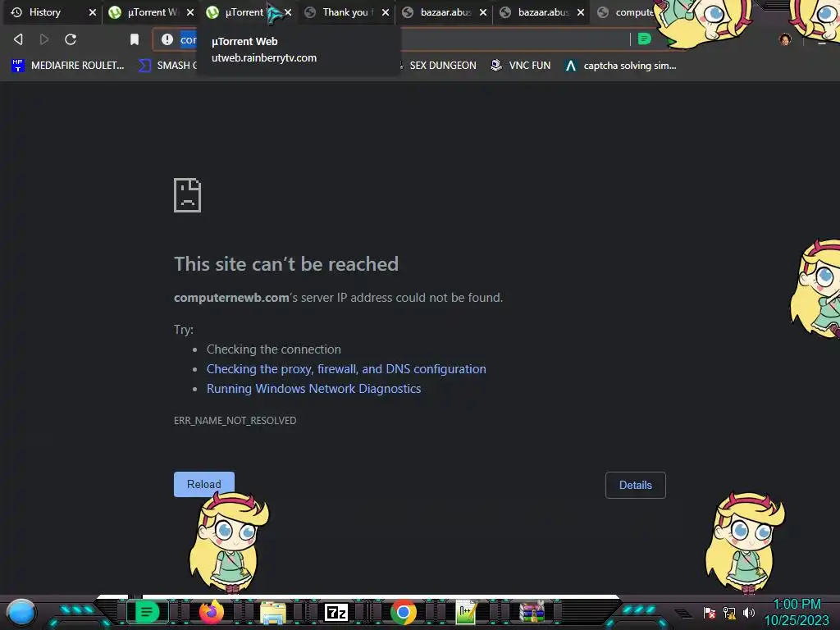Reload the page using the toolbar refresh icon
Image resolution: width=840 pixels, height=630 pixels.
click(x=71, y=39)
